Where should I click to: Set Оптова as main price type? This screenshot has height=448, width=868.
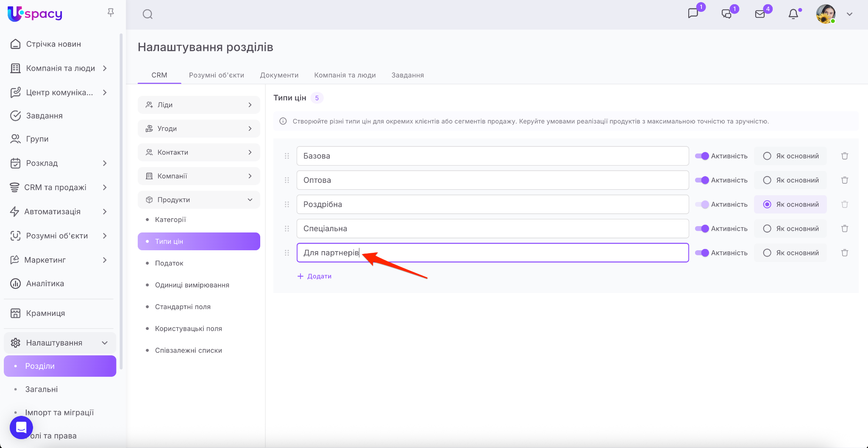click(767, 180)
